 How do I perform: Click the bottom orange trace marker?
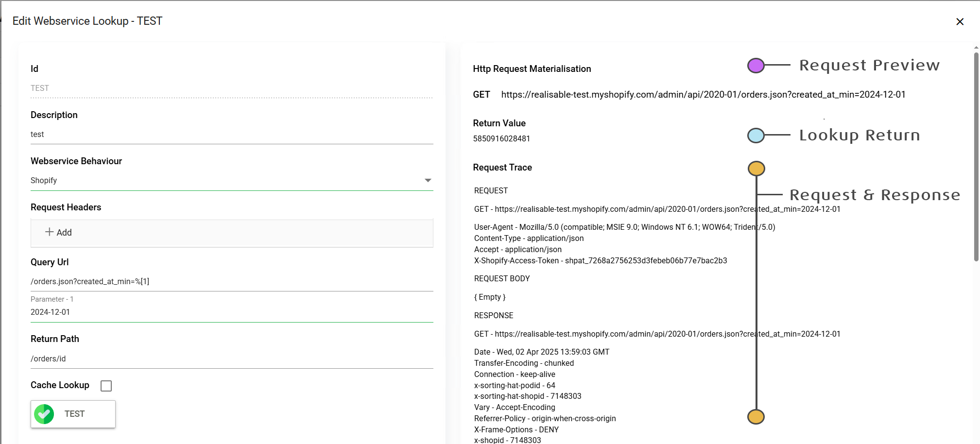756,417
